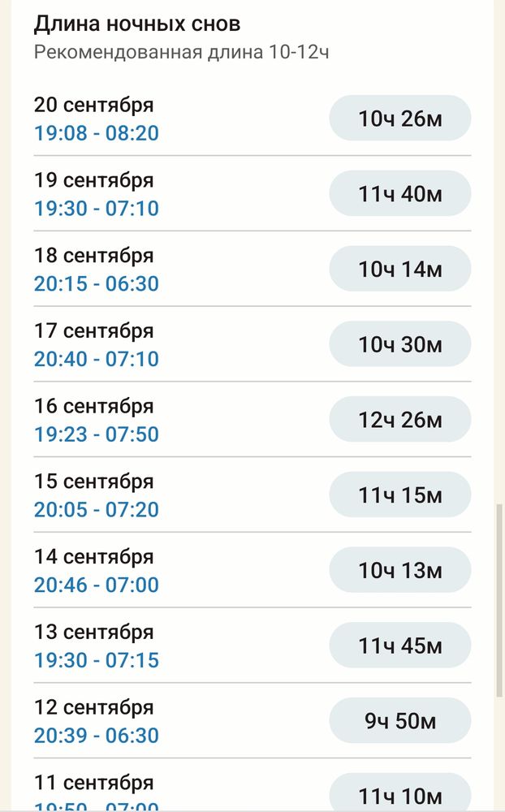Click the 11ч 45м duration pill
The image size is (505, 812).
(x=399, y=646)
